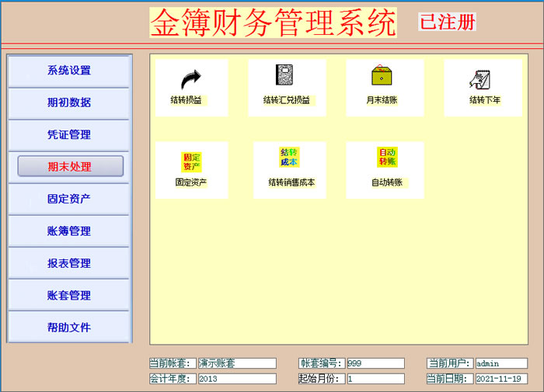This screenshot has height=392, width=544.
Task: Click the 当前用户: label
Action: point(450,363)
